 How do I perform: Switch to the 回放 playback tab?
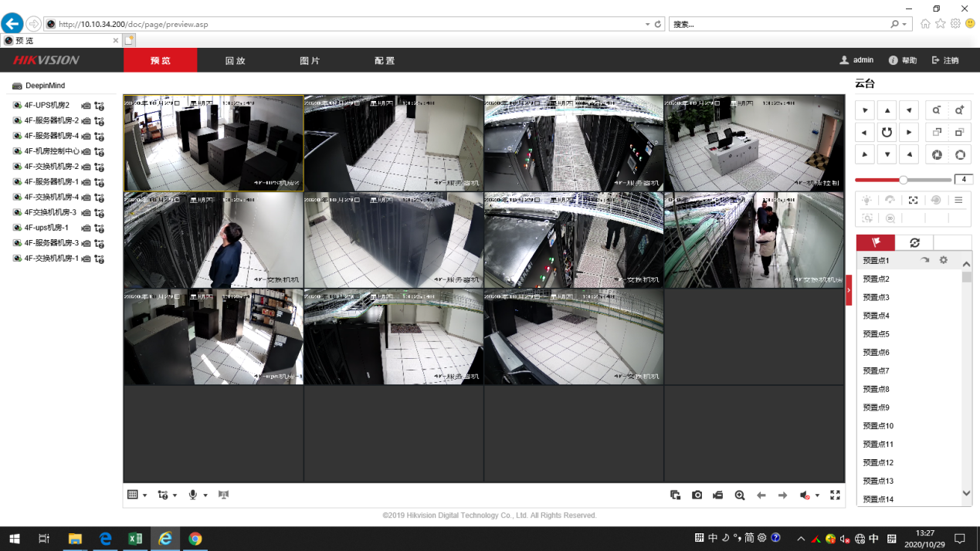pos(235,60)
